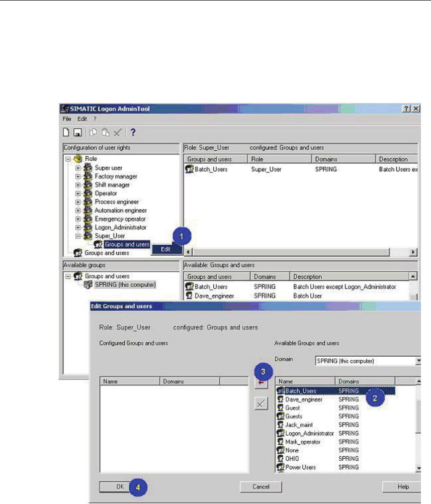This screenshot has width=431, height=504.
Task: Select the Role root icon in tree
Action: point(78,158)
